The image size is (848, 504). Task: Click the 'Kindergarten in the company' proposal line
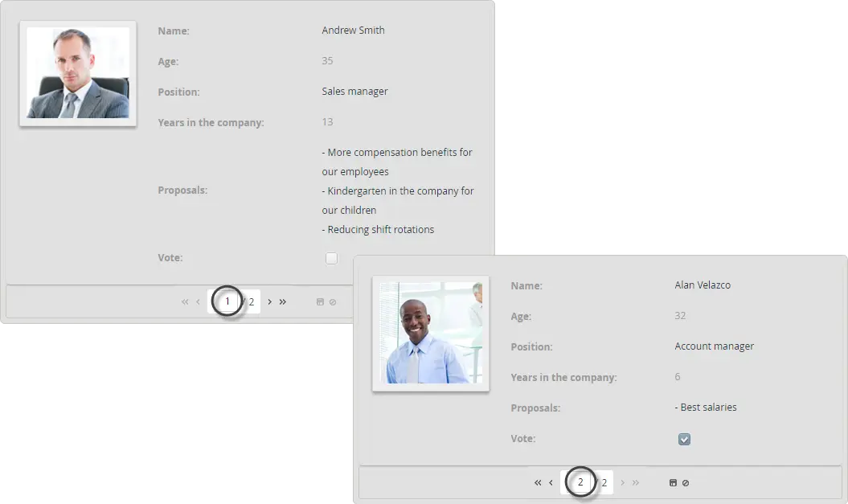click(398, 200)
